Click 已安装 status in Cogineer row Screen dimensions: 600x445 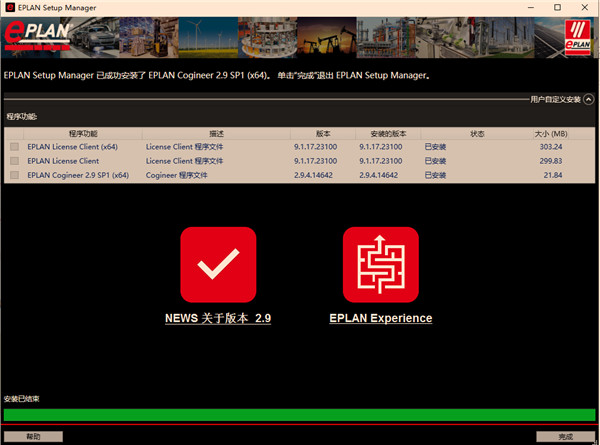coord(435,175)
